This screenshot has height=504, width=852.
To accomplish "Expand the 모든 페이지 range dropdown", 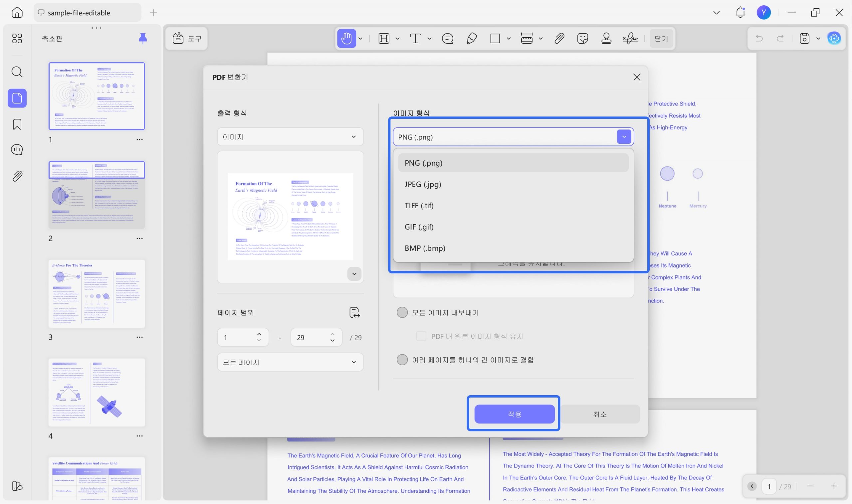I will click(290, 362).
